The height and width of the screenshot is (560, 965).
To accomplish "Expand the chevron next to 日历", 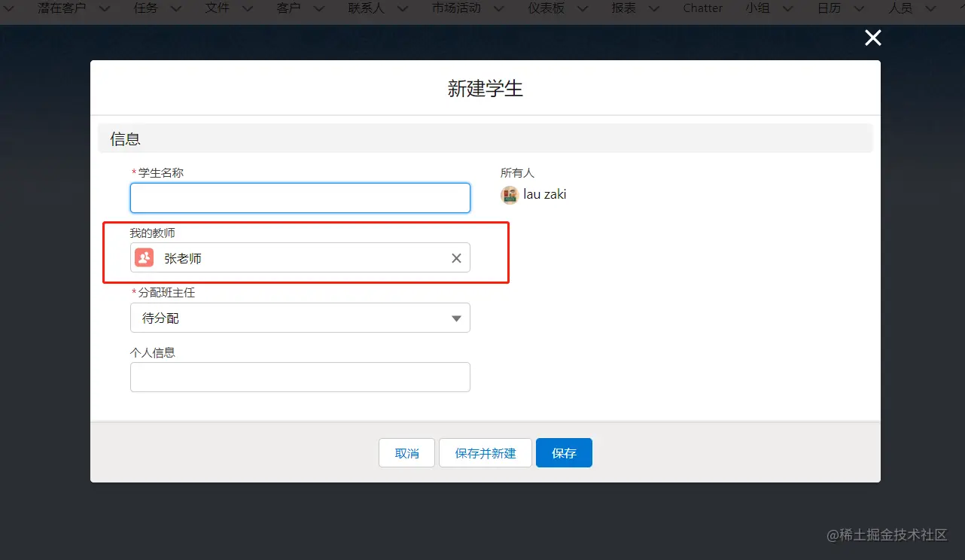I will [x=859, y=9].
